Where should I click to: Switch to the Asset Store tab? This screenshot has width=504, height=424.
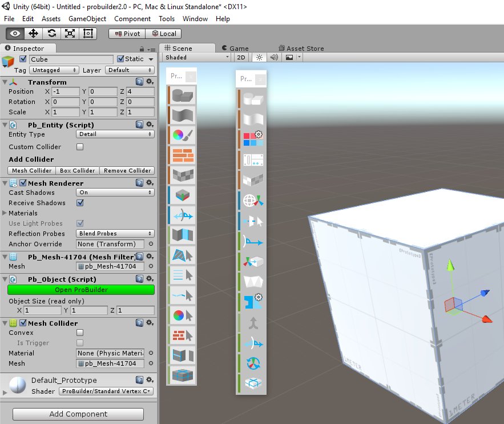point(301,48)
